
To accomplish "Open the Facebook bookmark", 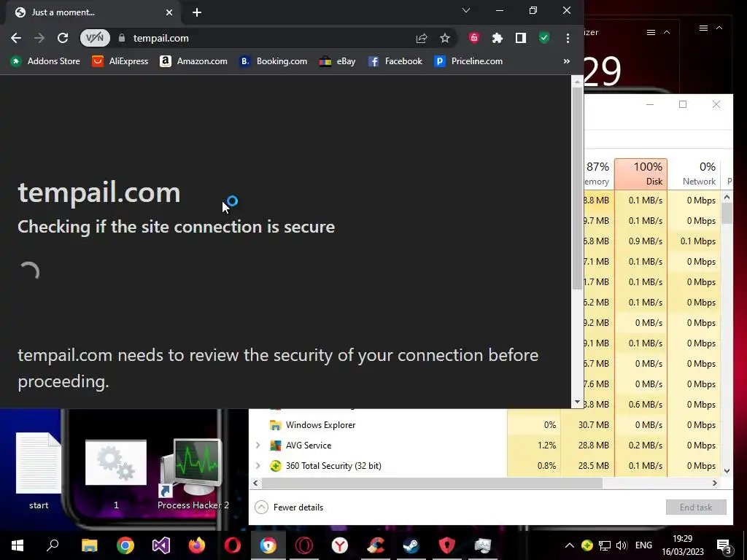I will tap(395, 61).
